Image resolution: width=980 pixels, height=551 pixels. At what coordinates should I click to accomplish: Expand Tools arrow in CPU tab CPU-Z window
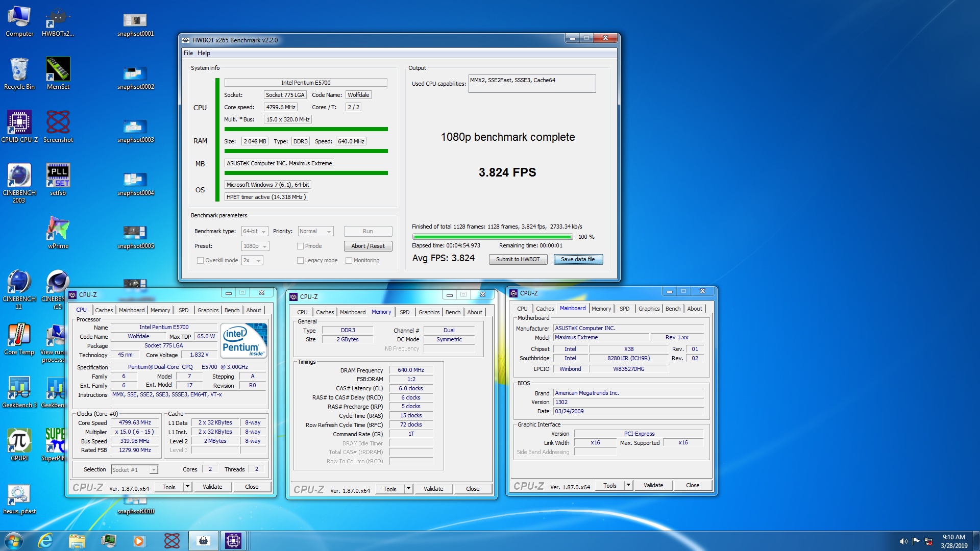pos(187,487)
